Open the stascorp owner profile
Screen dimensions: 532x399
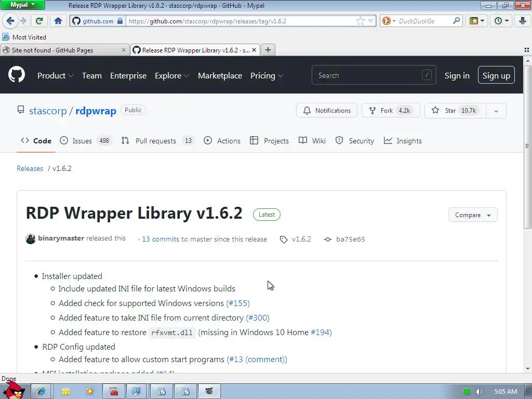point(48,111)
